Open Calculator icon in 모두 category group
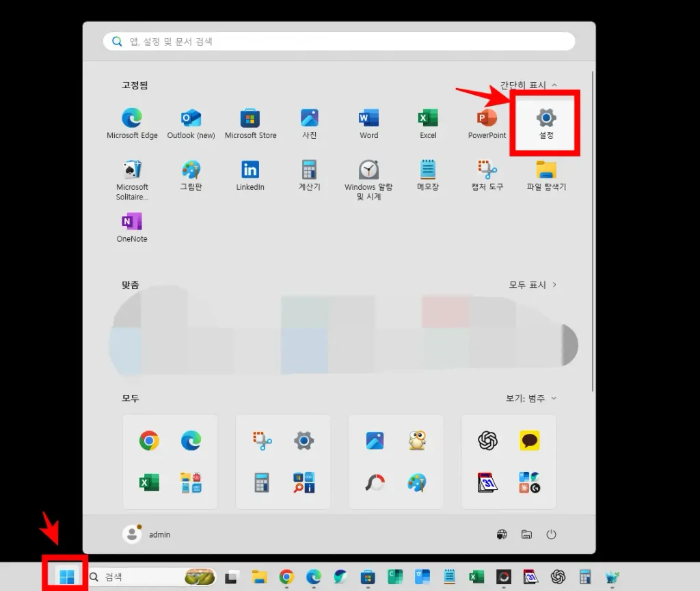The image size is (700, 591). (x=262, y=482)
